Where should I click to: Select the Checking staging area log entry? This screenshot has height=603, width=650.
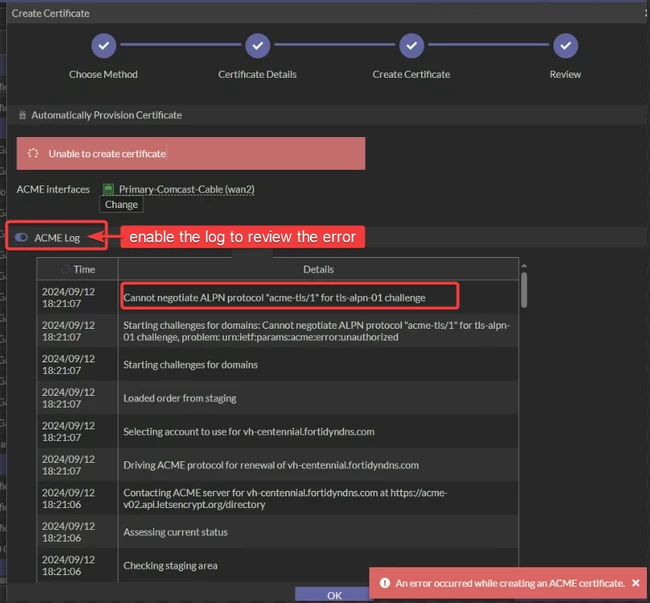[x=277, y=565]
